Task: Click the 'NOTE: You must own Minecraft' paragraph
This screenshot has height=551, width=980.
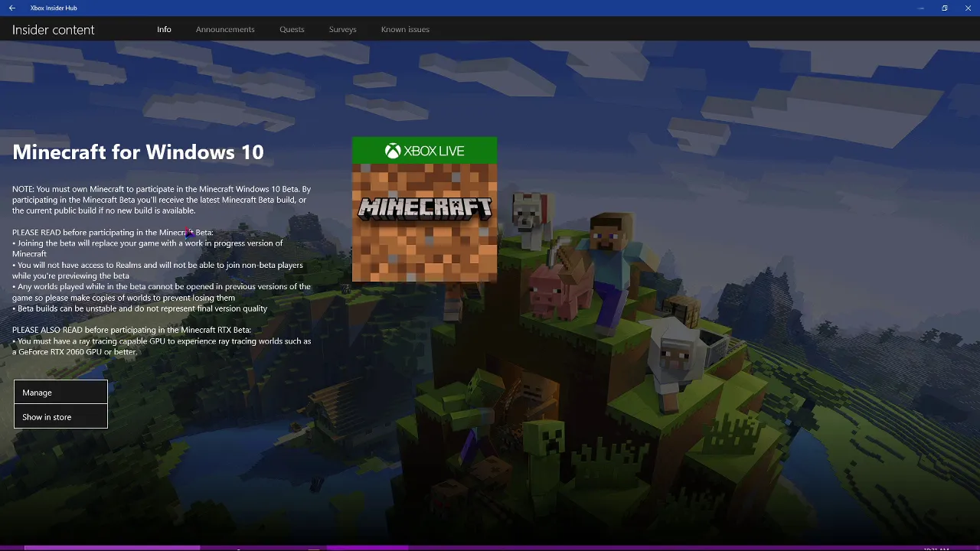Action: click(x=162, y=200)
